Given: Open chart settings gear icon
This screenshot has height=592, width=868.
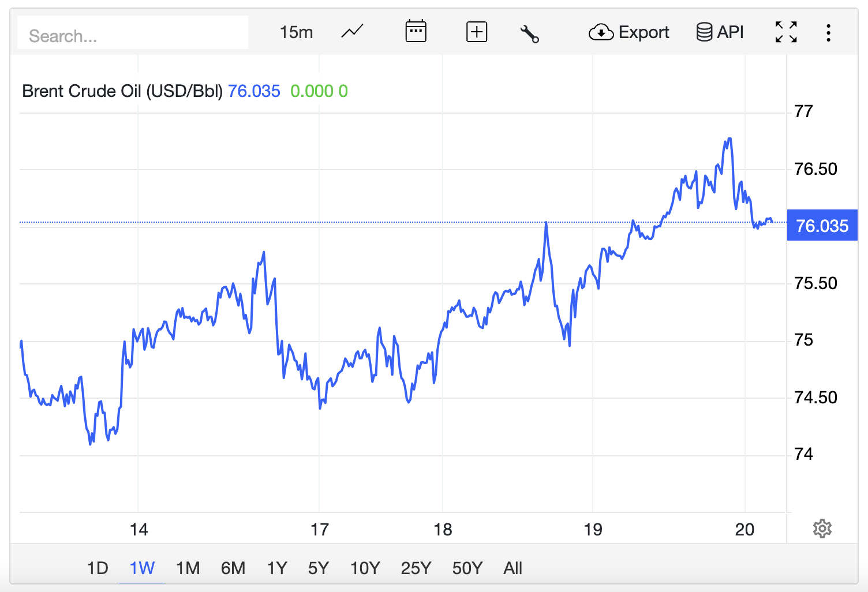Looking at the screenshot, I should 822,529.
